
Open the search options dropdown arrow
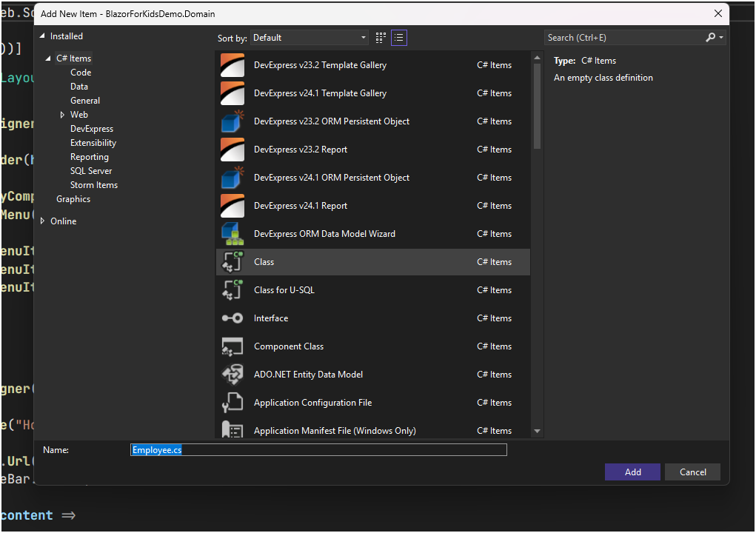pyautogui.click(x=721, y=38)
